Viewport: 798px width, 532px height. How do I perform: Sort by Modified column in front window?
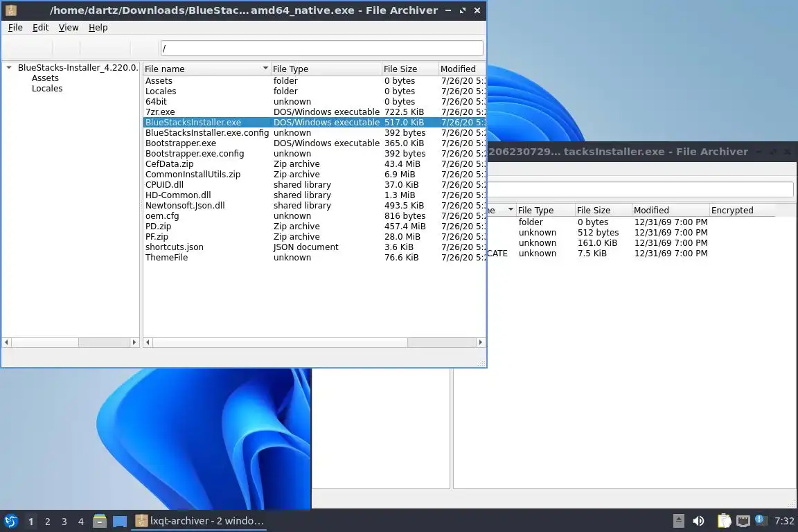click(462, 69)
